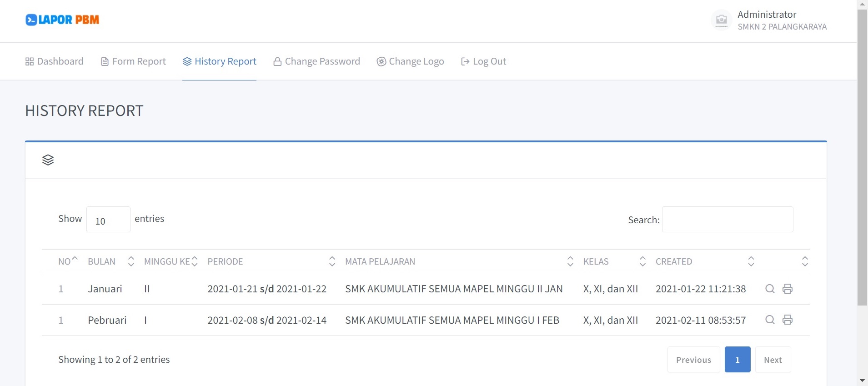This screenshot has width=868, height=386.
Task: Print the Pebruari report entry
Action: tap(788, 320)
